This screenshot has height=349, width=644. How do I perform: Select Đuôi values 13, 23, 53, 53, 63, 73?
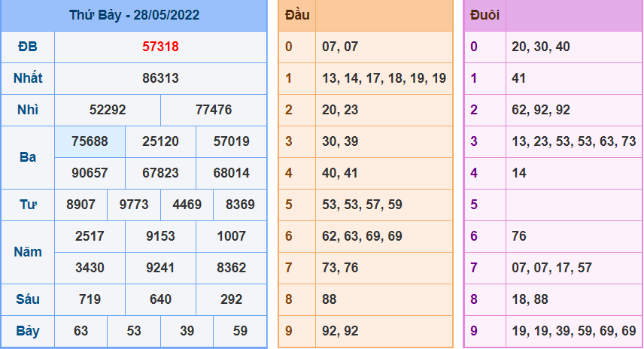pos(574,141)
